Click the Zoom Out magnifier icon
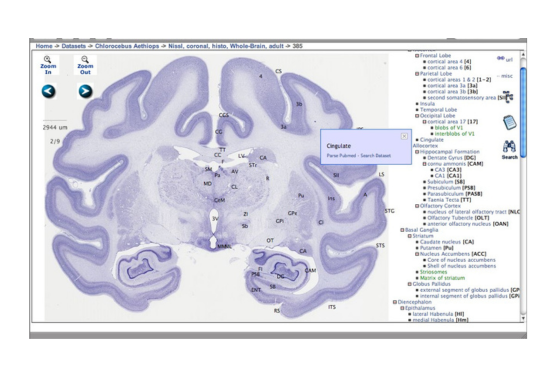The height and width of the screenshot is (380, 556). pos(85,59)
